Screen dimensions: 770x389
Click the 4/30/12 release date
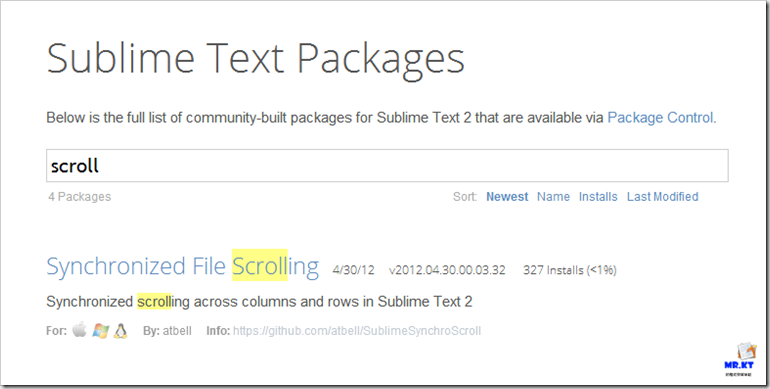pyautogui.click(x=354, y=270)
